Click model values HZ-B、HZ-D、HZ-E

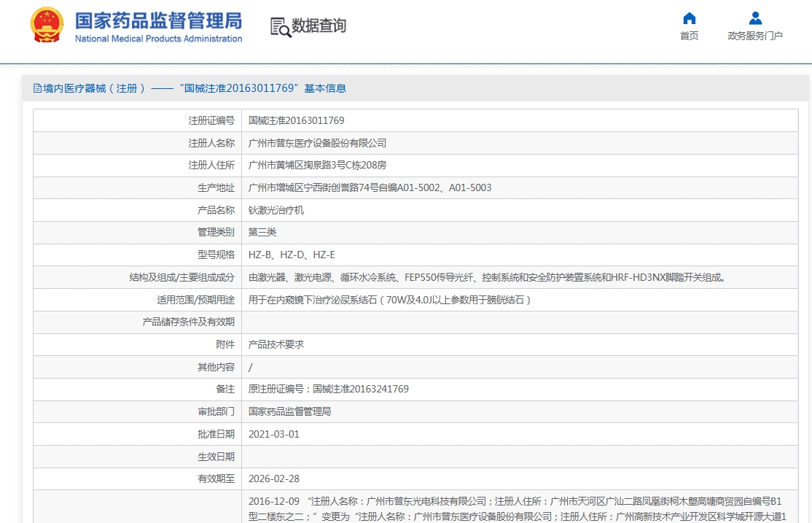292,255
